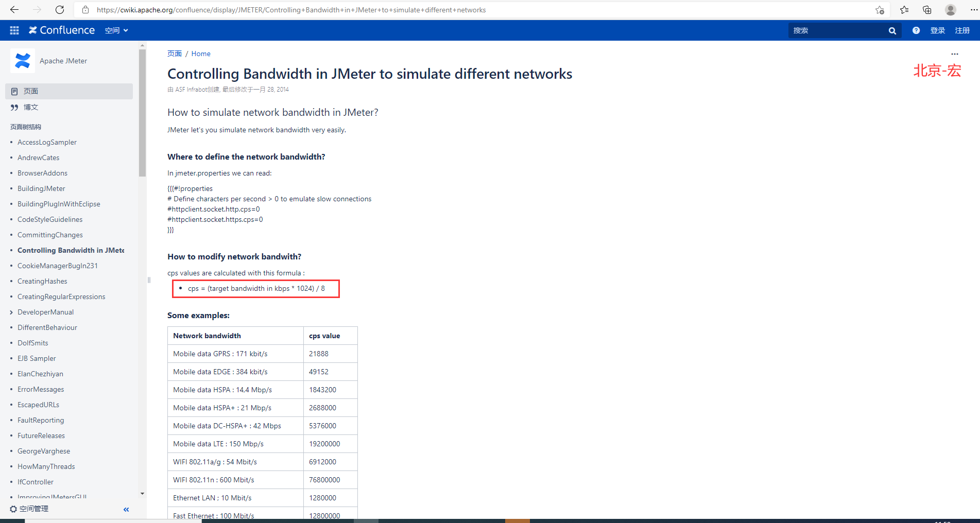Viewport: 980px width, 523px height.
Task: Open browser collections icon
Action: point(927,10)
